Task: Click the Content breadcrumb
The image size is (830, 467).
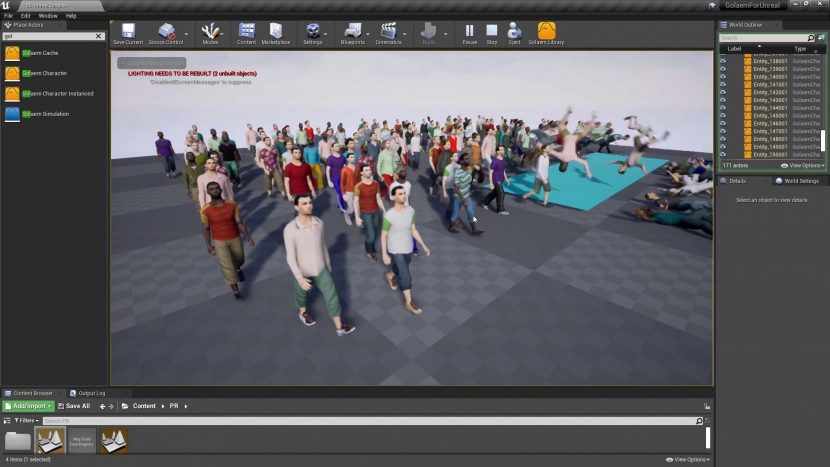Action: (x=144, y=406)
